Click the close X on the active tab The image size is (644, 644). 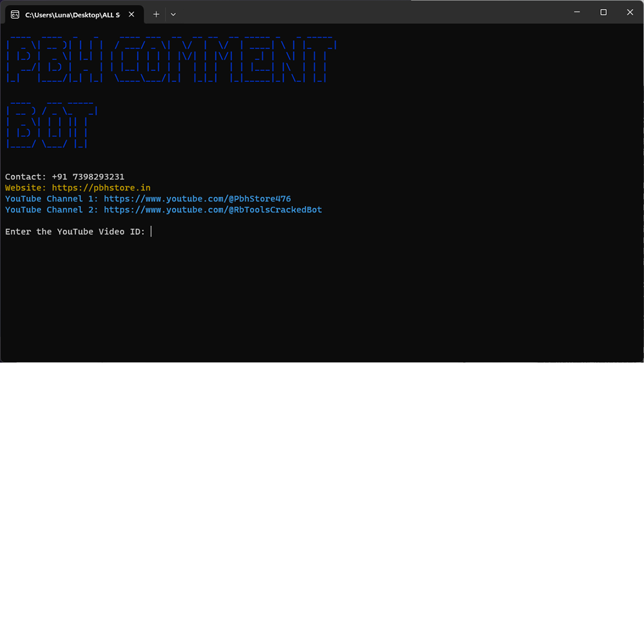click(131, 14)
